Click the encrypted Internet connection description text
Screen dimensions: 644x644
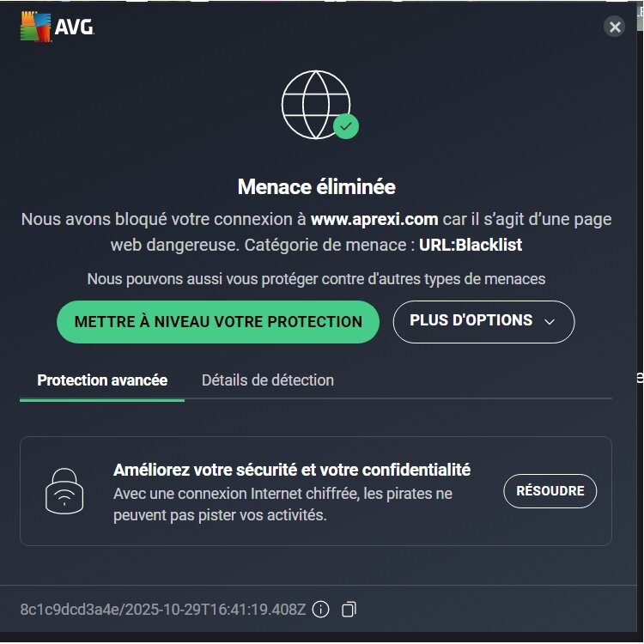click(283, 504)
